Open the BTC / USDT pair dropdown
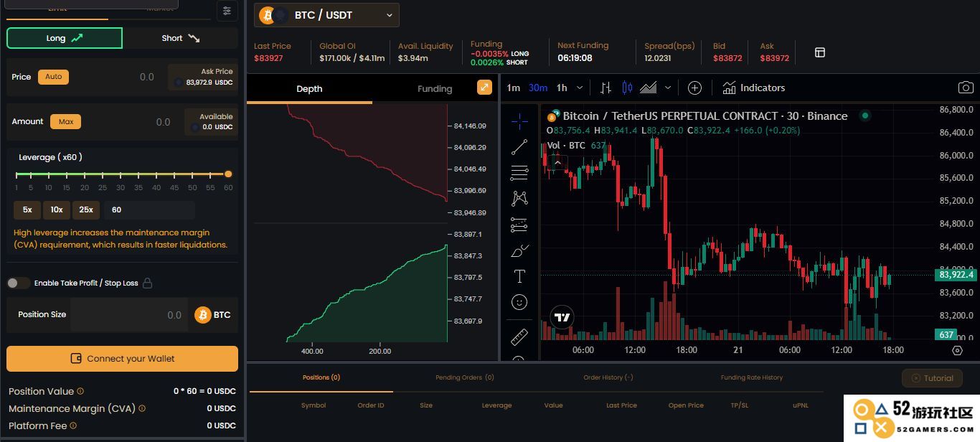980x442 pixels. point(327,15)
